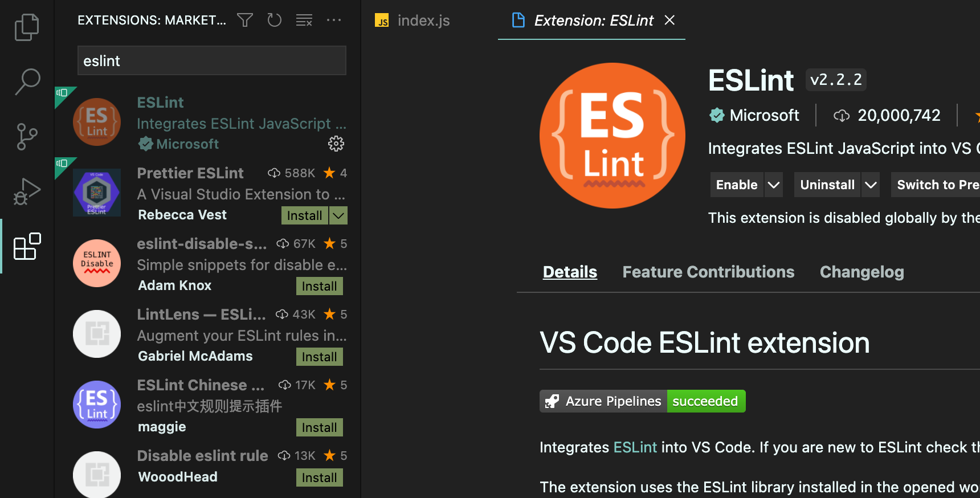The image size is (980, 498).
Task: Click the install count download icon
Action: pyautogui.click(x=842, y=116)
